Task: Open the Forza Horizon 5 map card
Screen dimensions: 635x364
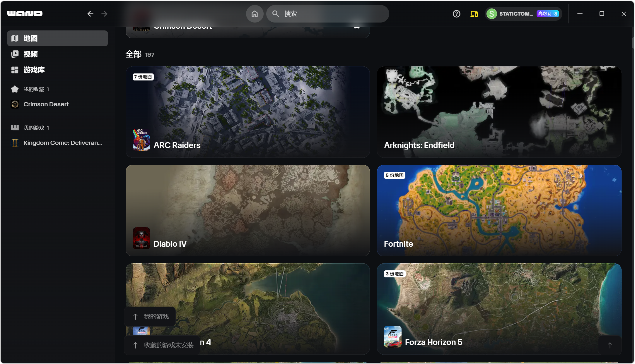Action: click(x=499, y=309)
